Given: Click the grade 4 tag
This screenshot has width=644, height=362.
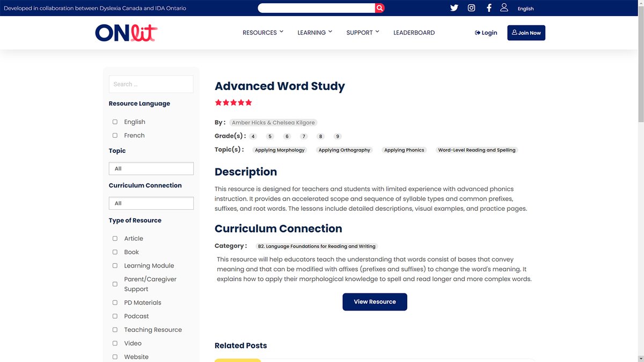Looking at the screenshot, I should (x=253, y=136).
